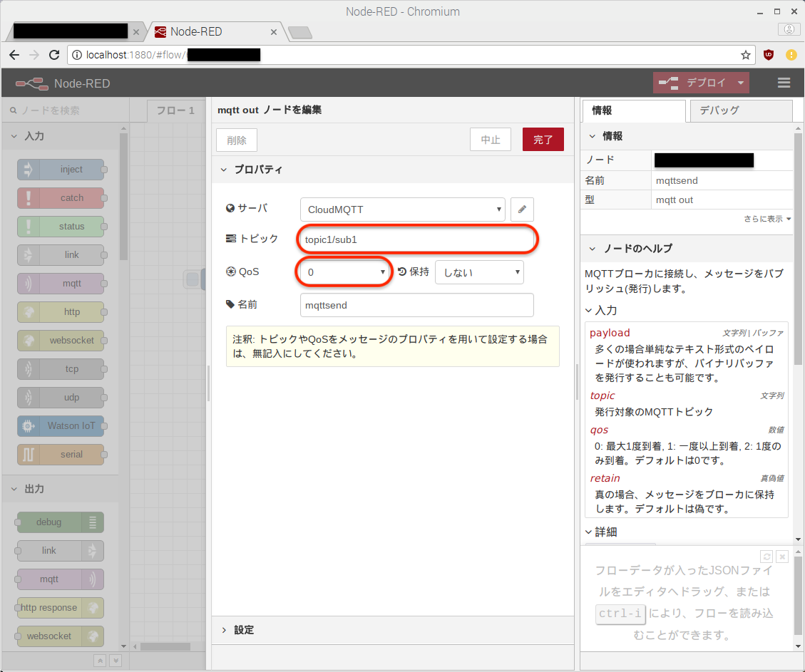805x672 pixels.
Task: Click the Node-RED logo in the header
Action: pyautogui.click(x=32, y=83)
